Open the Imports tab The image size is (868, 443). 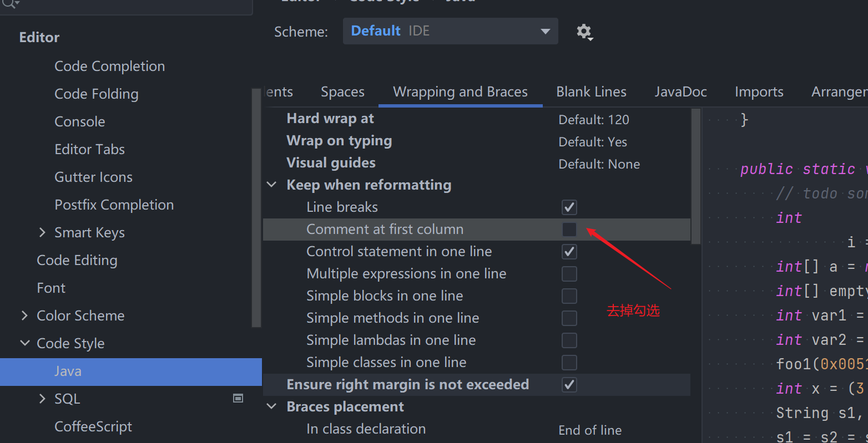click(x=759, y=92)
